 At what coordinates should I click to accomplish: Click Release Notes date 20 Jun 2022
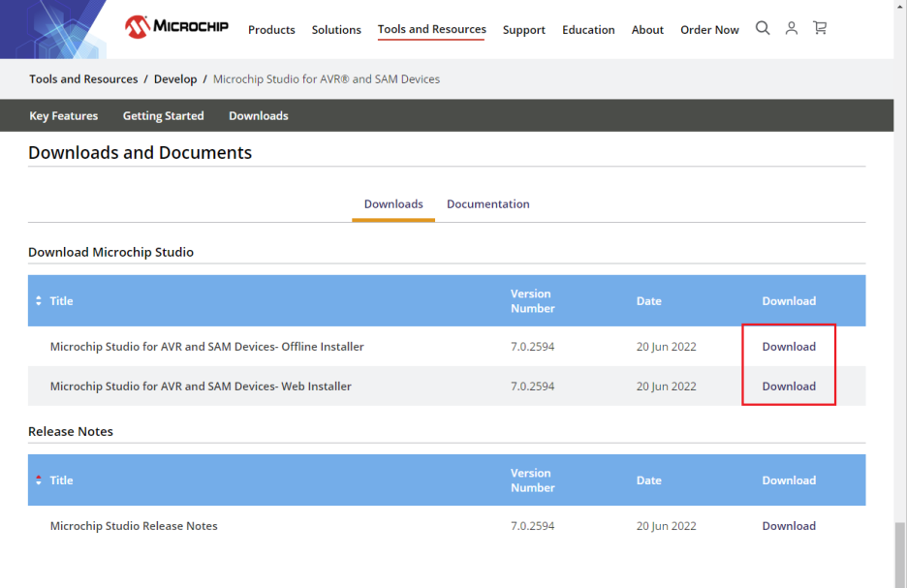pos(666,526)
